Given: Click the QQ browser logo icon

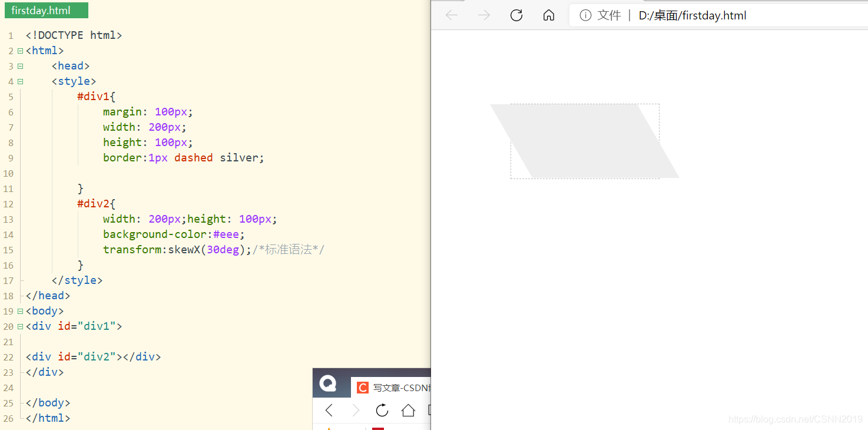Looking at the screenshot, I should pyautogui.click(x=328, y=383).
